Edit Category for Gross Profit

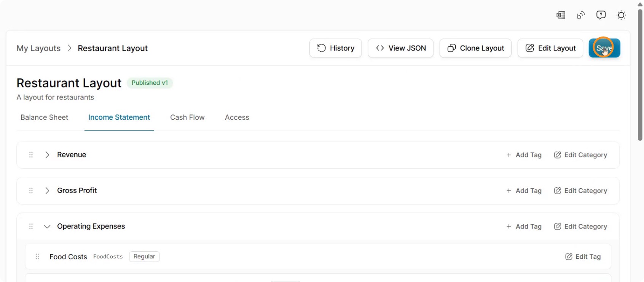click(580, 190)
